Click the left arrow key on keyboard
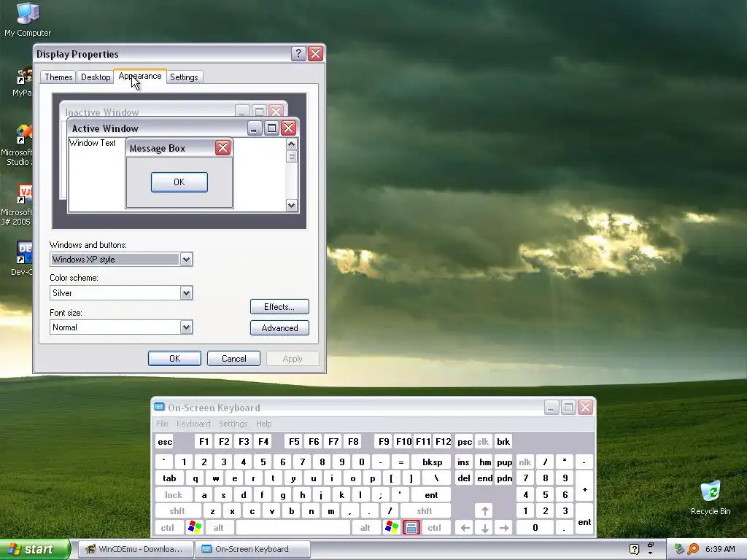 coord(465,528)
